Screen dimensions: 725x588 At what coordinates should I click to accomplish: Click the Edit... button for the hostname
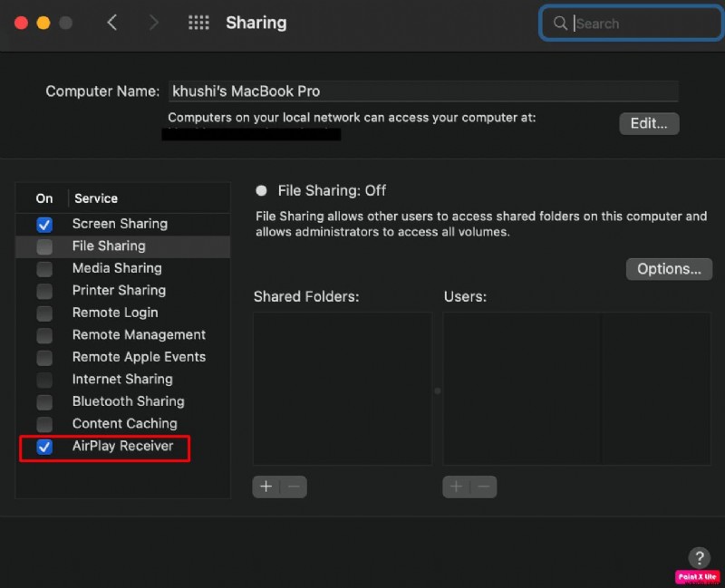pyautogui.click(x=649, y=123)
